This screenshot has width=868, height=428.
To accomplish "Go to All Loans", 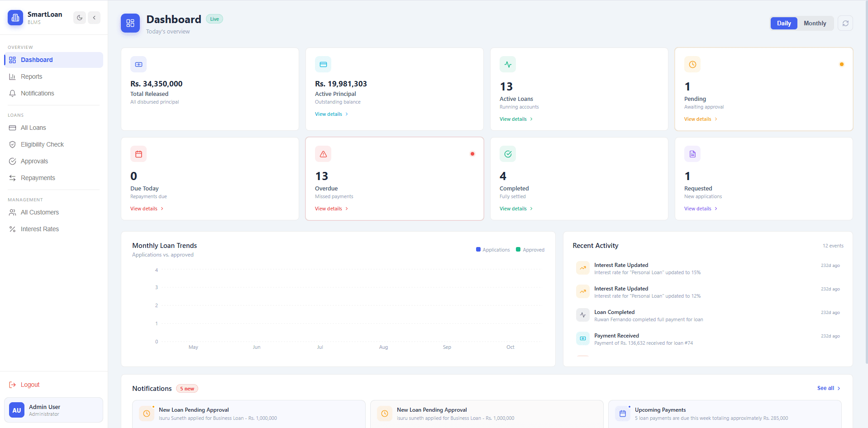I will (53, 128).
